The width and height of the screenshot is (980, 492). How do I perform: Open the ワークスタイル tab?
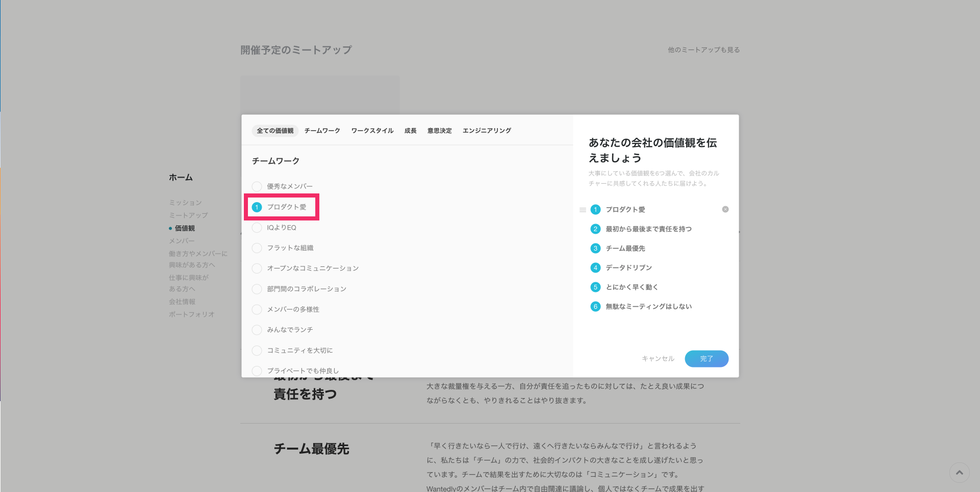coord(372,131)
